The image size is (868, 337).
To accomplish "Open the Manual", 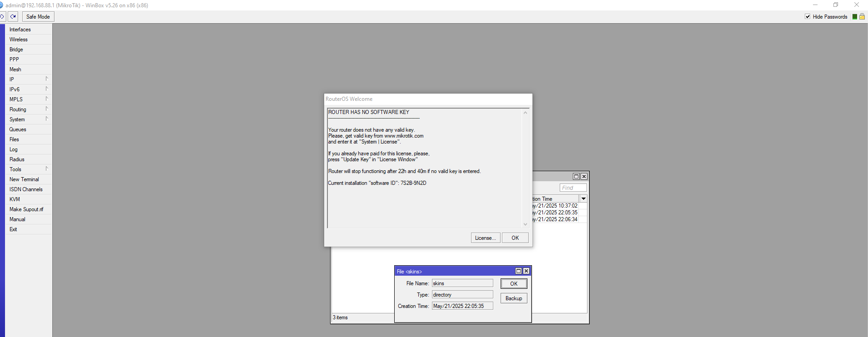I will (x=29, y=219).
